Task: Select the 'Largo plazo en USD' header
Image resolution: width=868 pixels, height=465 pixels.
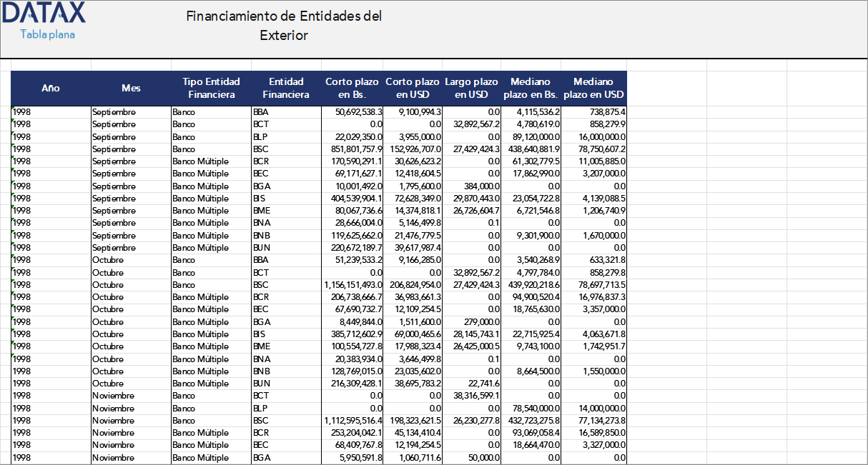Action: coord(470,87)
